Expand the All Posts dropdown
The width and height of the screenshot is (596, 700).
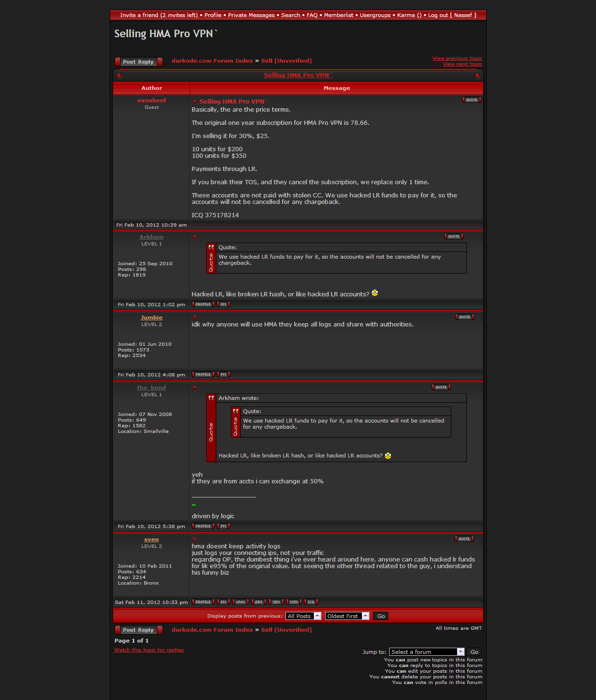point(303,616)
